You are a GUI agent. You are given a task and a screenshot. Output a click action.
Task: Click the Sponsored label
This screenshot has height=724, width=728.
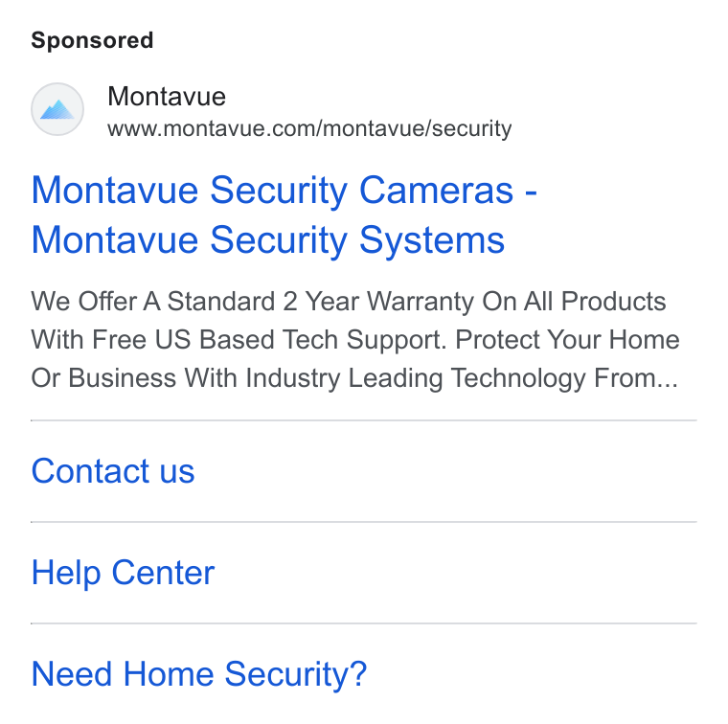point(92,40)
